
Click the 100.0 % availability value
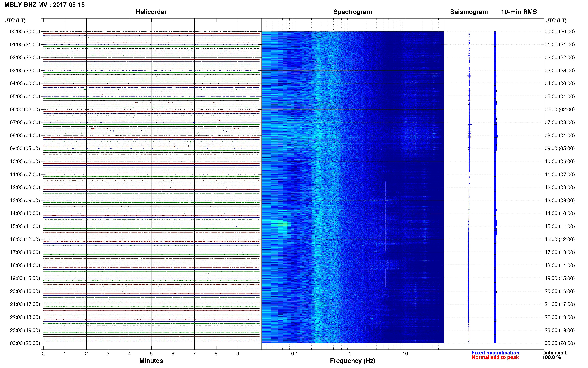click(552, 357)
